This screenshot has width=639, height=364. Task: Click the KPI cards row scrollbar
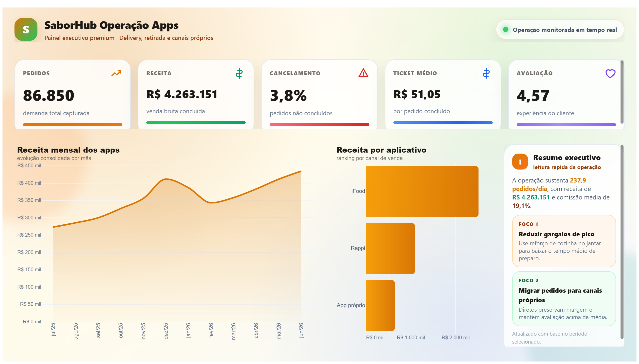tap(622, 92)
